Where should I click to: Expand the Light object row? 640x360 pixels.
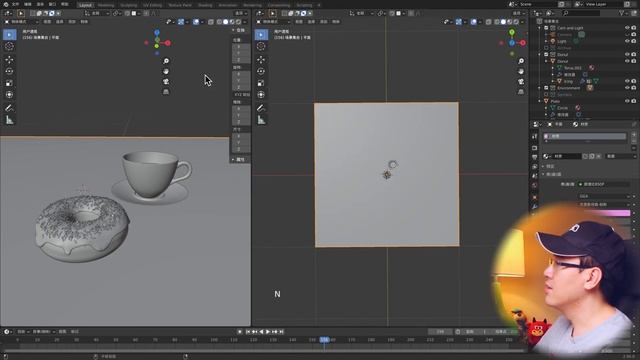[546, 41]
